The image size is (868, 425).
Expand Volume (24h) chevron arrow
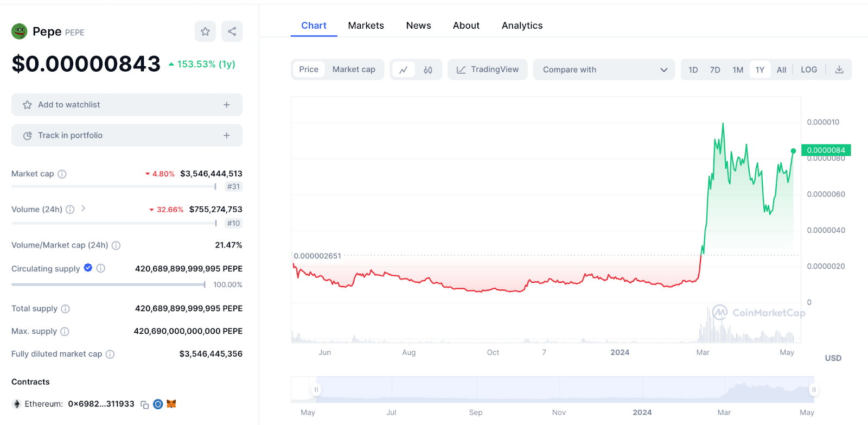point(83,208)
